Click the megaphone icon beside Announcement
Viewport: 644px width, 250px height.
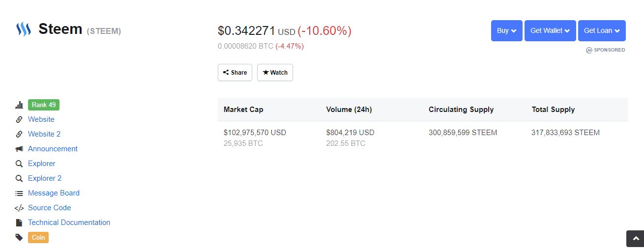click(x=19, y=149)
